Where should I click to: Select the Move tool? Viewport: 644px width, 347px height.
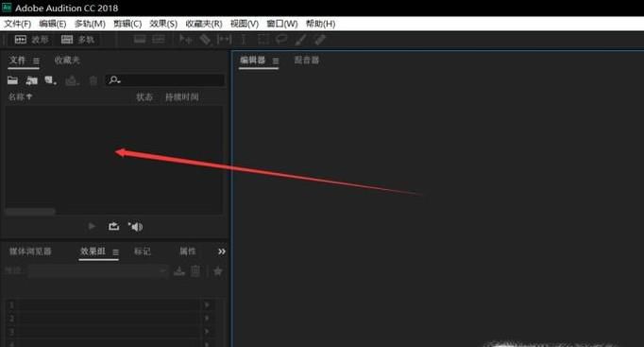point(186,40)
